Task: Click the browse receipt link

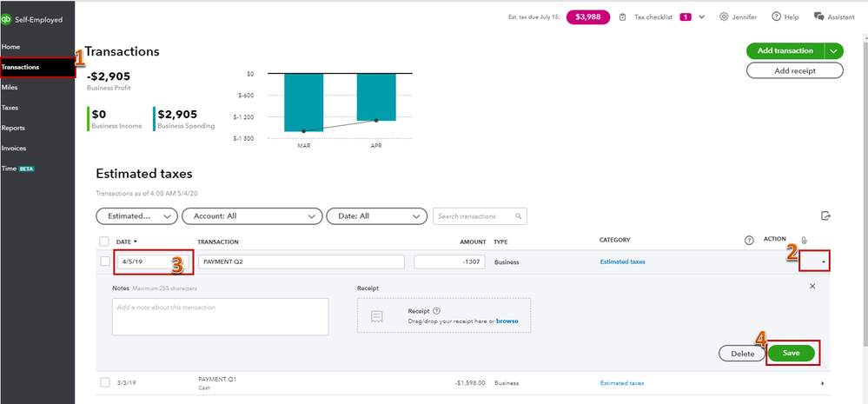Action: pyautogui.click(x=507, y=321)
